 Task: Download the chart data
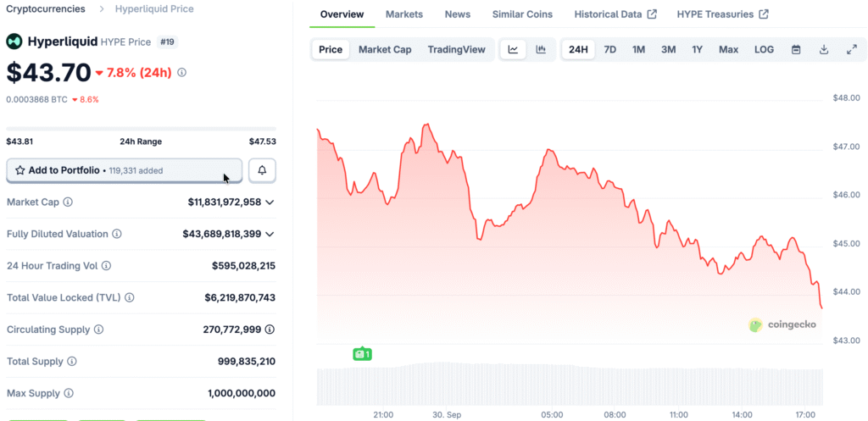(x=824, y=50)
